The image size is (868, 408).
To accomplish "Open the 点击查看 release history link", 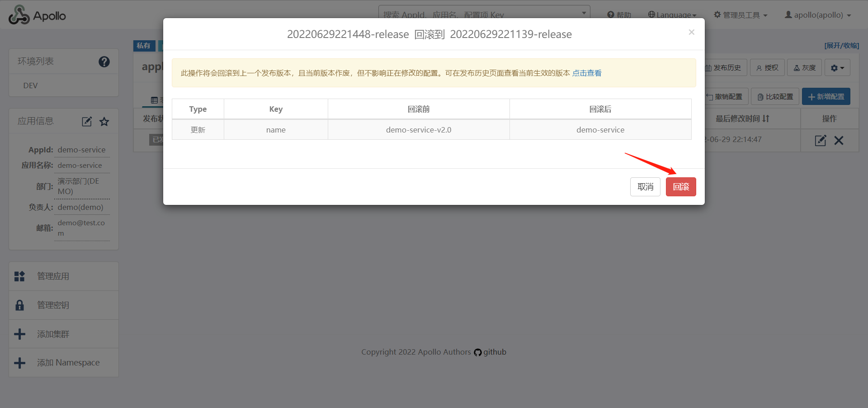I will pyautogui.click(x=587, y=73).
